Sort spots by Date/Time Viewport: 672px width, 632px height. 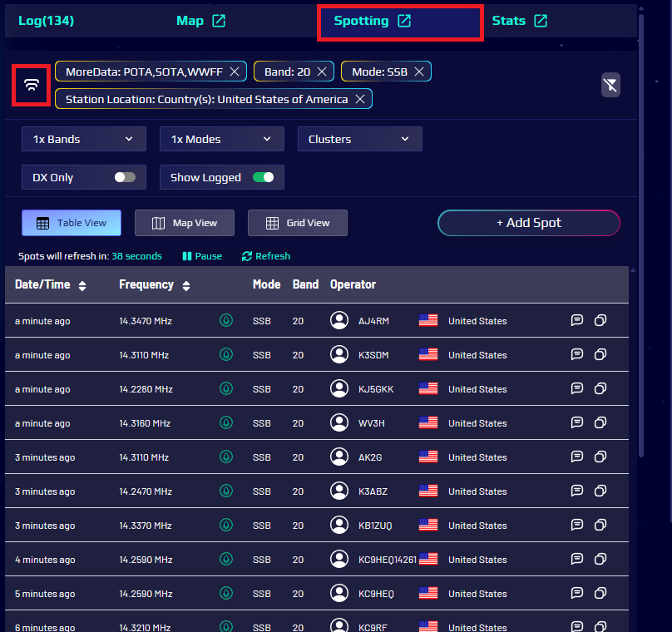coord(82,286)
